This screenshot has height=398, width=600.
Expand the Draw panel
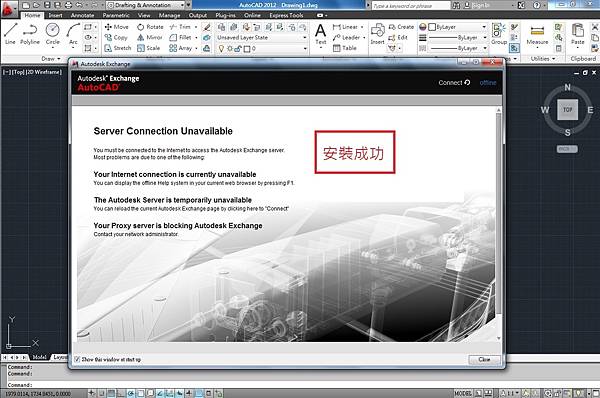[51, 59]
